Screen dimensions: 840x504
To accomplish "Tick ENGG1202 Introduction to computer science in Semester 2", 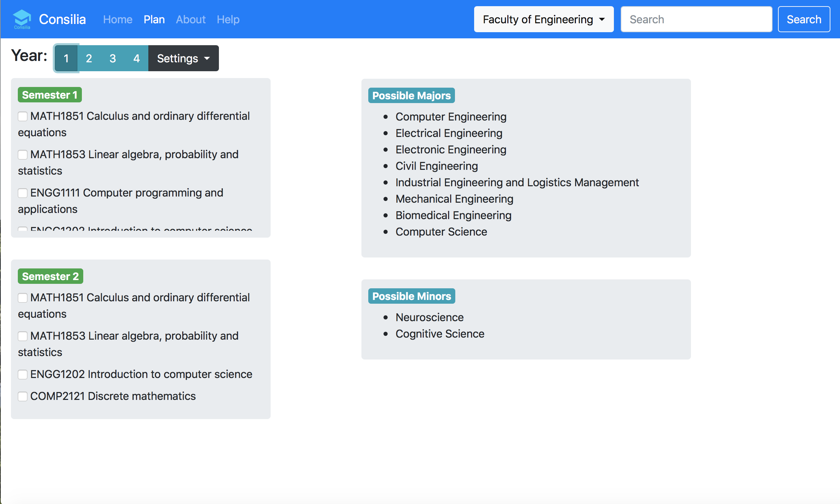I will 23,375.
